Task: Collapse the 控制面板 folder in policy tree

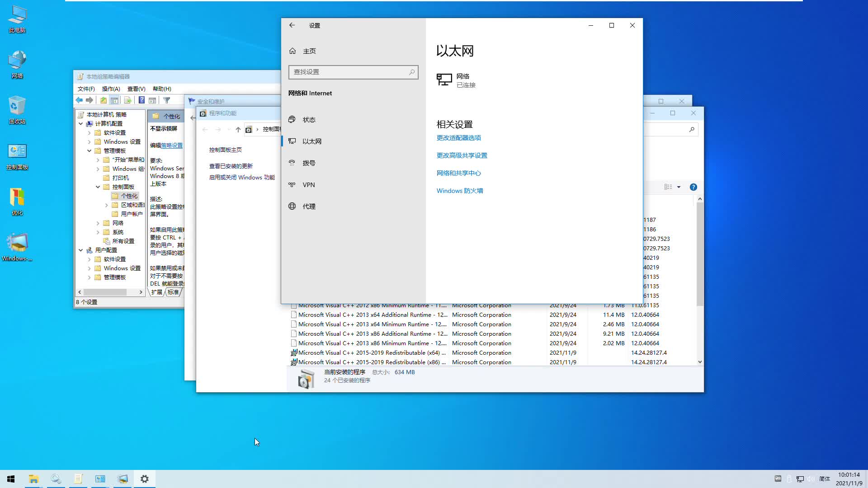Action: click(98, 187)
